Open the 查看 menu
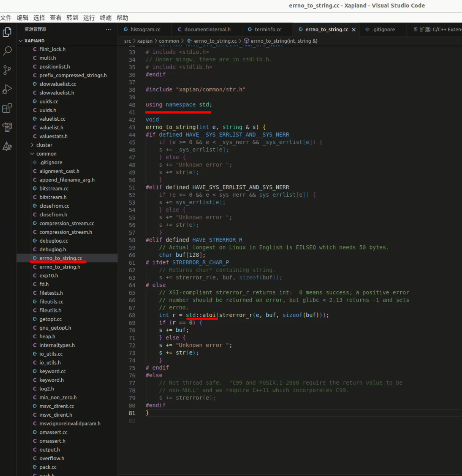This screenshot has width=462, height=476. pyautogui.click(x=56, y=18)
